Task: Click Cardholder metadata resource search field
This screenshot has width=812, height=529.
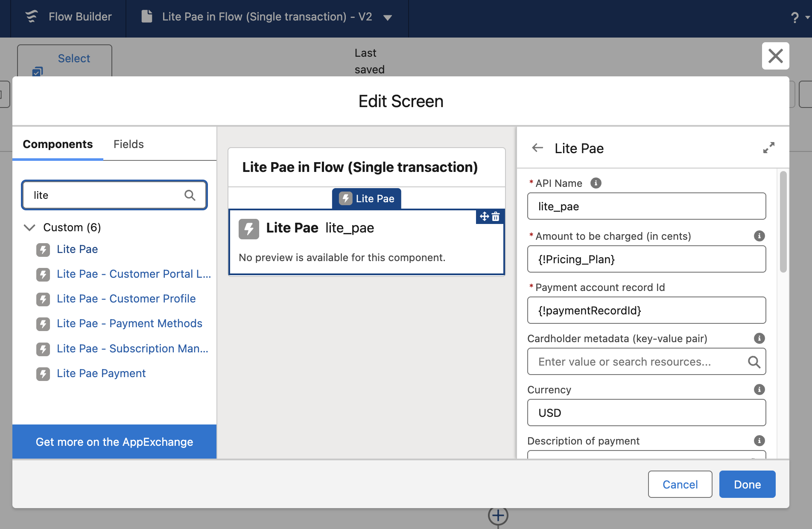Action: point(646,362)
